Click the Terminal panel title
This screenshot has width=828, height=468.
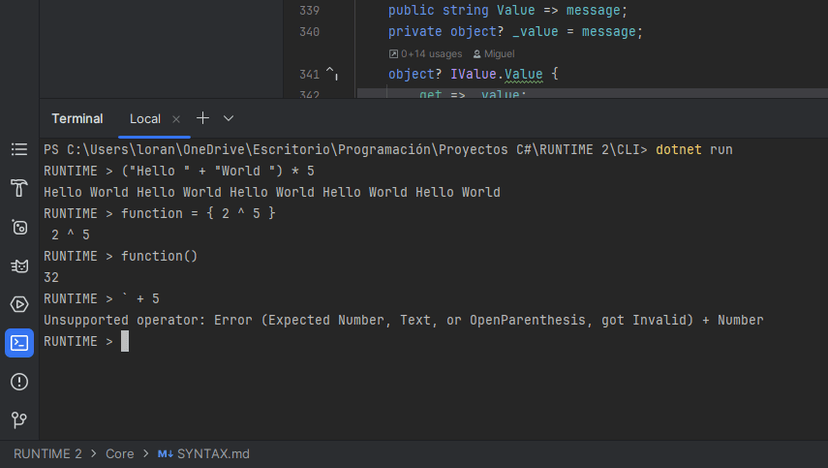(x=77, y=119)
